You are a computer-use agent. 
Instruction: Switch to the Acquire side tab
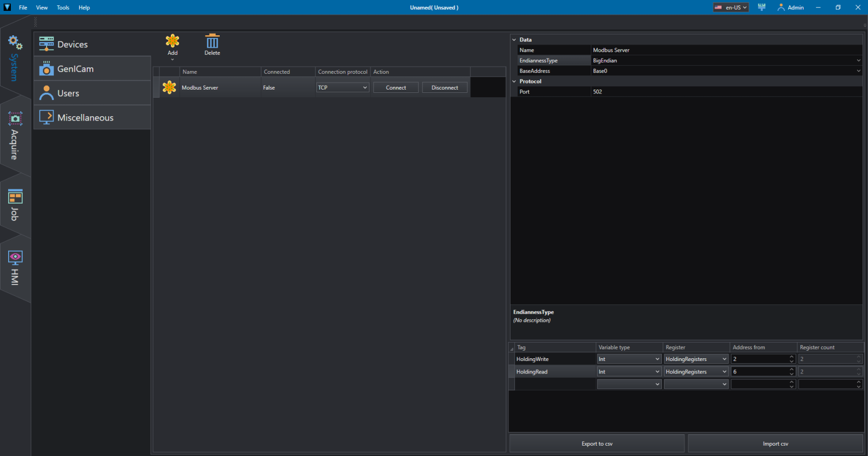15,136
